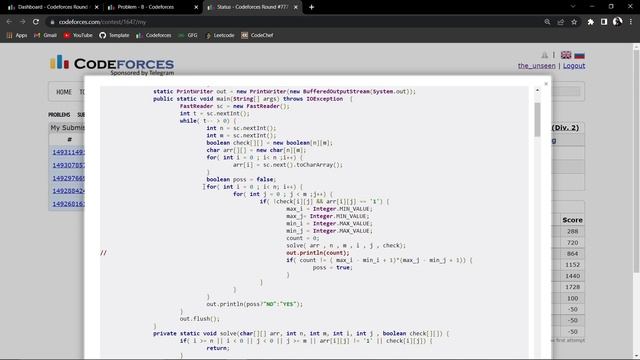Switch to the Problem - B - Codeforces tab
Screen dimensions: 640x360
pos(146,7)
